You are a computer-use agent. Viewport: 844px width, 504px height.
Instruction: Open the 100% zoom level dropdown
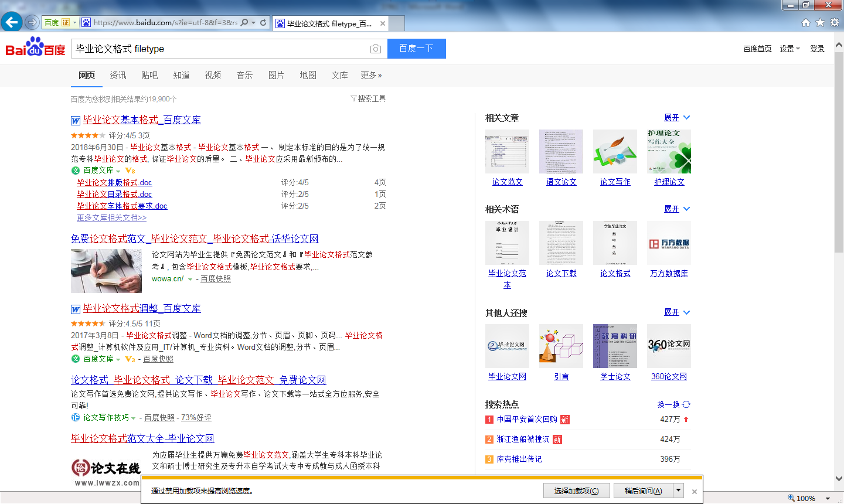pyautogui.click(x=828, y=499)
